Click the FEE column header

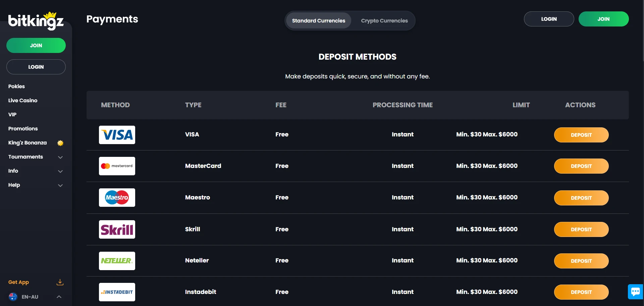281,105
